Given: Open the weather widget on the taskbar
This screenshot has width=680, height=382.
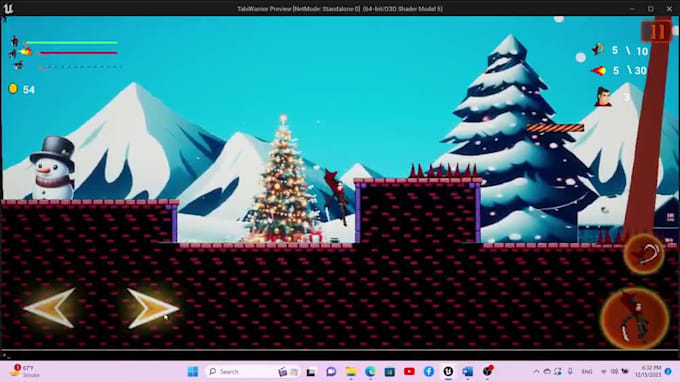Looking at the screenshot, I should point(25,371).
